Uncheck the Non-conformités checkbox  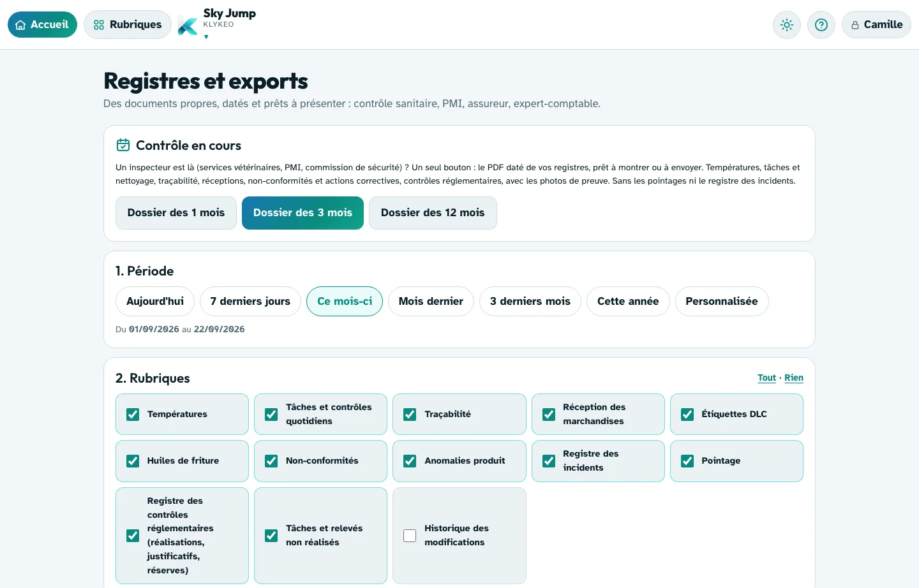pos(271,461)
